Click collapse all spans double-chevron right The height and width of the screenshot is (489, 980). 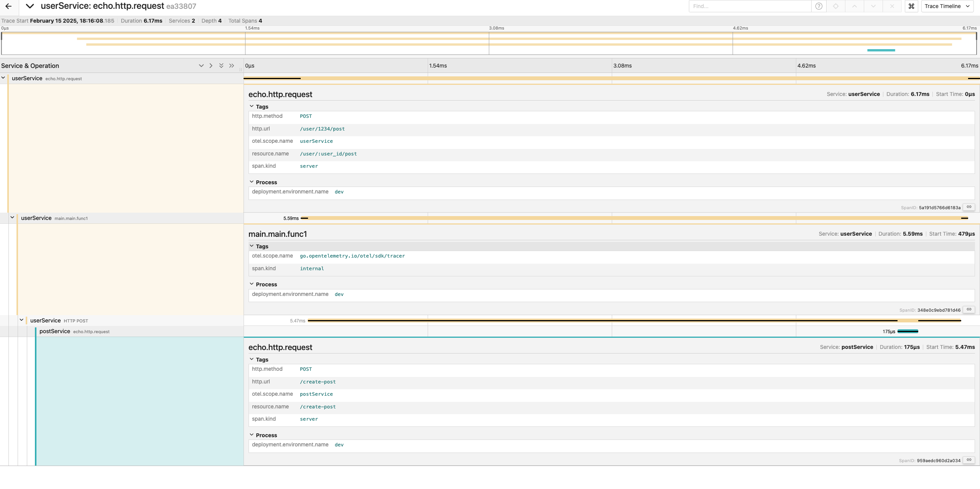[232, 66]
